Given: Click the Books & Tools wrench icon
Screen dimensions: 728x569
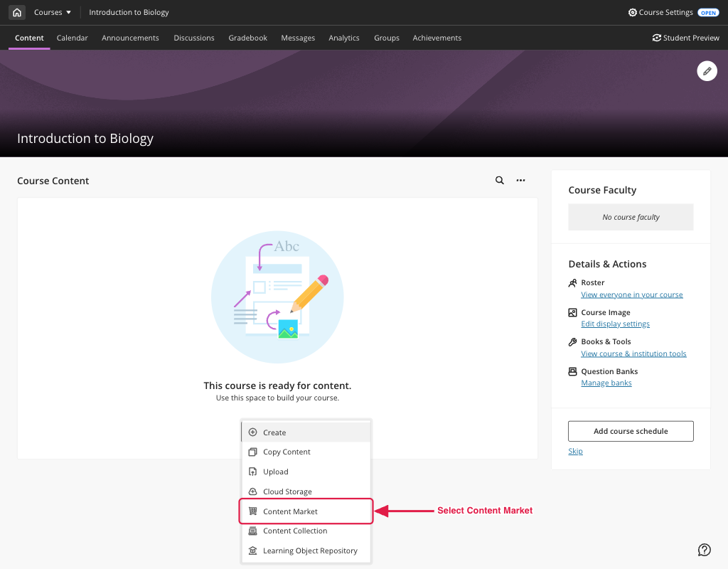Looking at the screenshot, I should [x=573, y=342].
